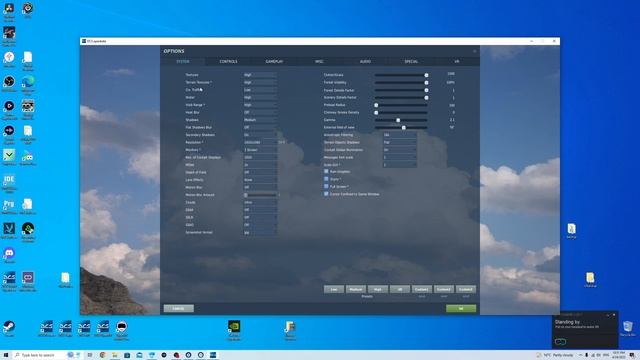This screenshot has width=640, height=360.
Task: Toggle the Vsync checkbox
Action: pos(326,179)
